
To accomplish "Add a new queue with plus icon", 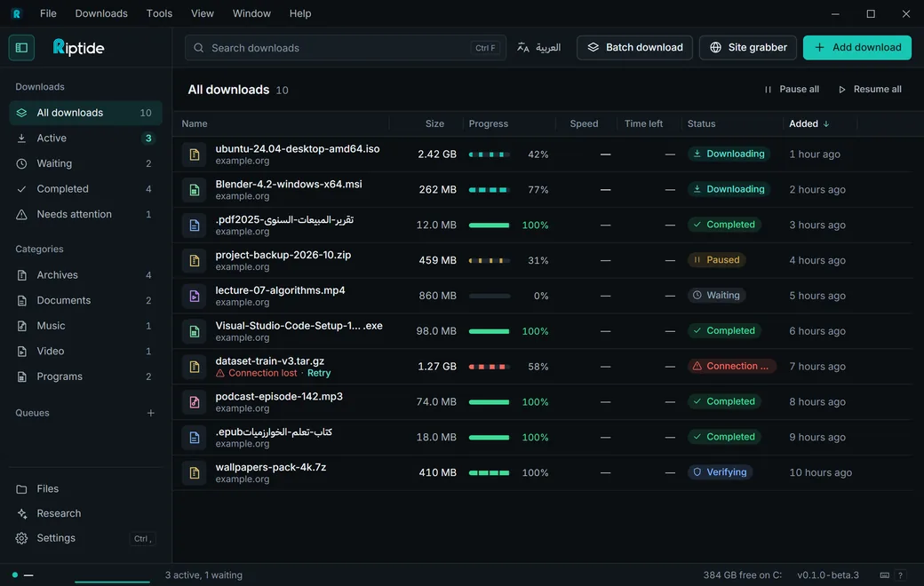I will (x=151, y=413).
